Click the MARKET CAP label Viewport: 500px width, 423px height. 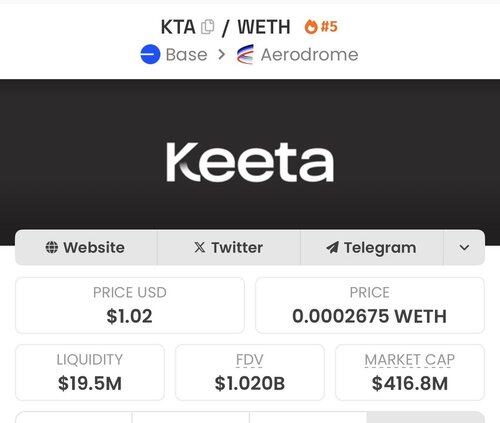410,360
